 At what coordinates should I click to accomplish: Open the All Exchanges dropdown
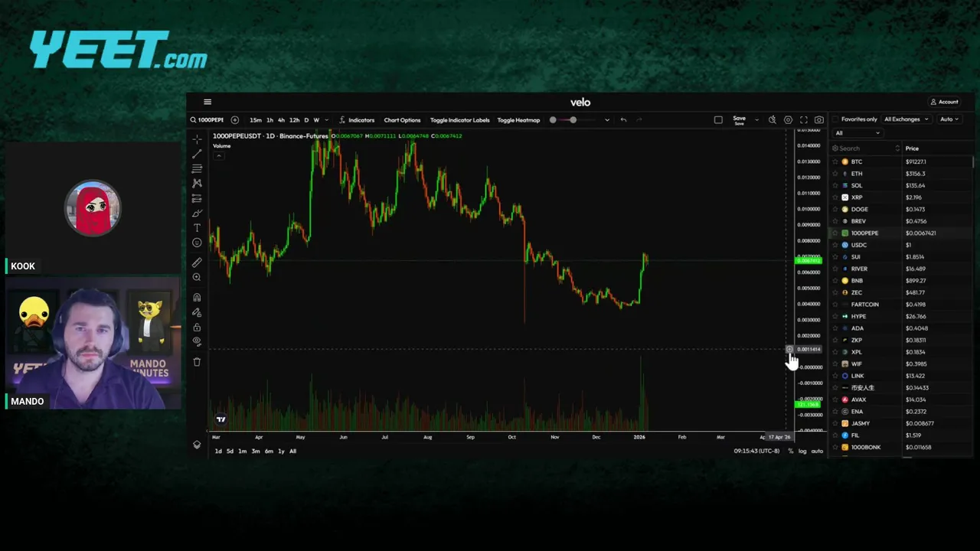(x=906, y=119)
